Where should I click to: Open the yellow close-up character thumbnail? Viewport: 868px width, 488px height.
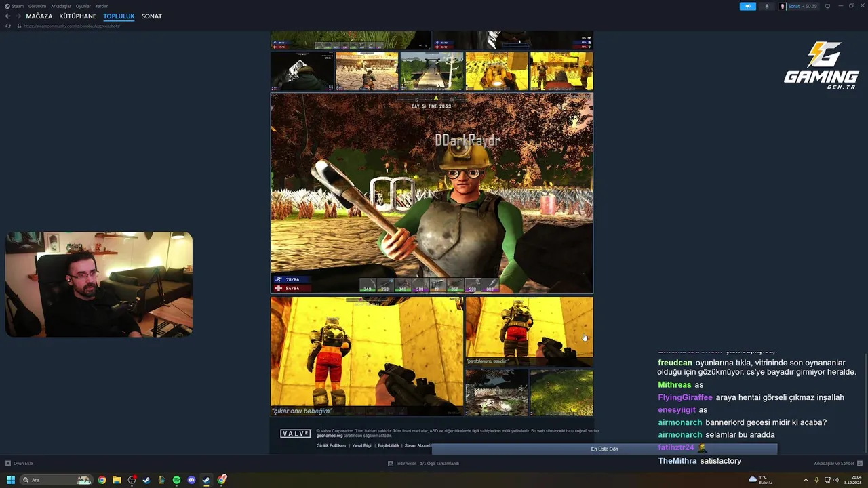click(496, 71)
